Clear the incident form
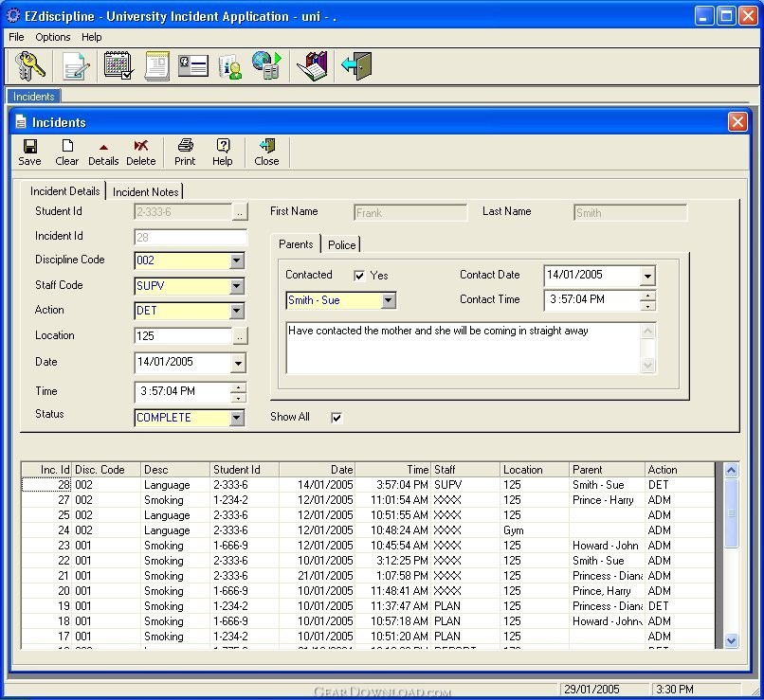The height and width of the screenshot is (700, 764). tap(66, 153)
